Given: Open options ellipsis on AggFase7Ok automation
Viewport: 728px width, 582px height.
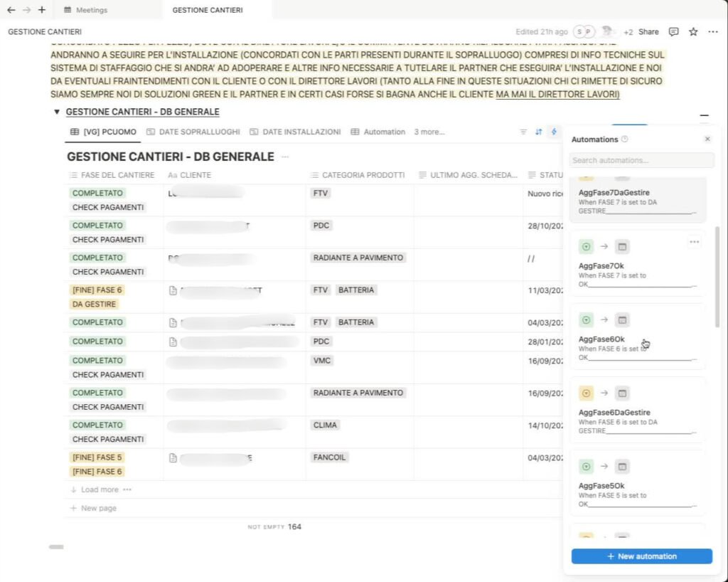Looking at the screenshot, I should (695, 242).
